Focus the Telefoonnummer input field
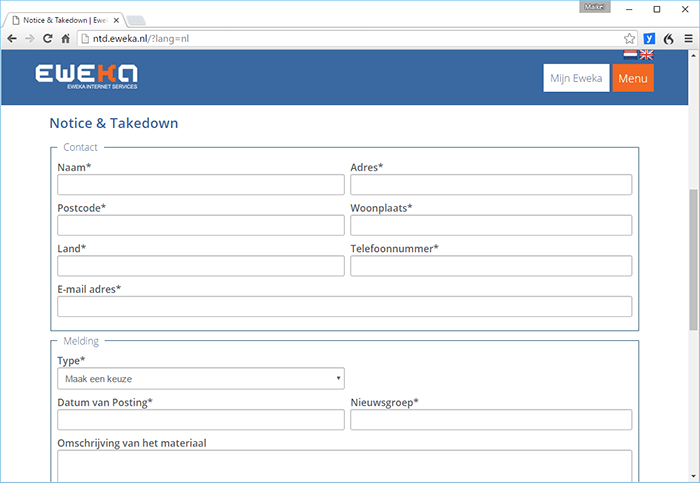 coord(491,266)
